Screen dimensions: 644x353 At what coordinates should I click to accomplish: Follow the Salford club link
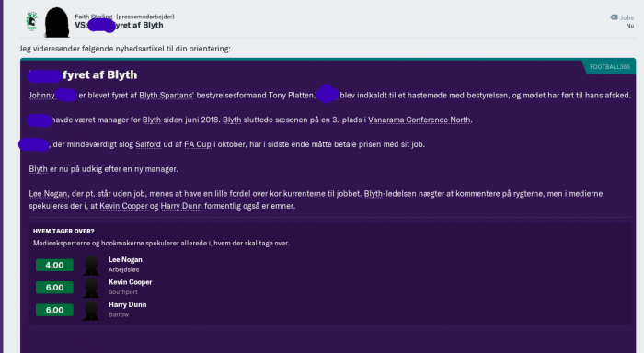(x=148, y=144)
